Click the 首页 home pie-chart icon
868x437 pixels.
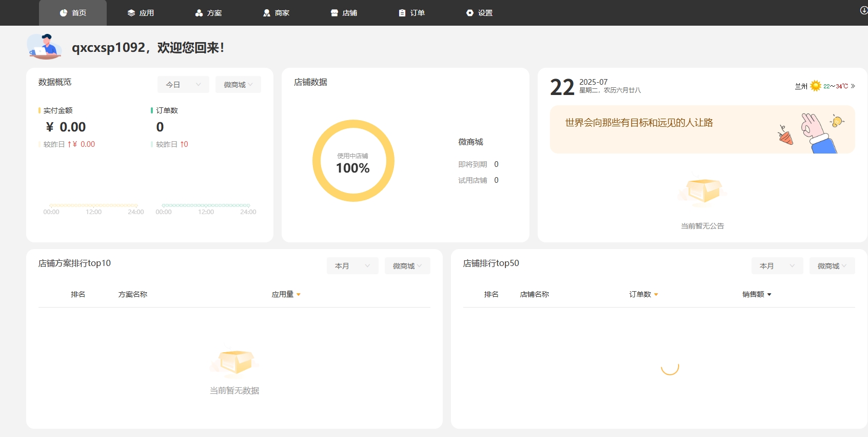click(64, 13)
